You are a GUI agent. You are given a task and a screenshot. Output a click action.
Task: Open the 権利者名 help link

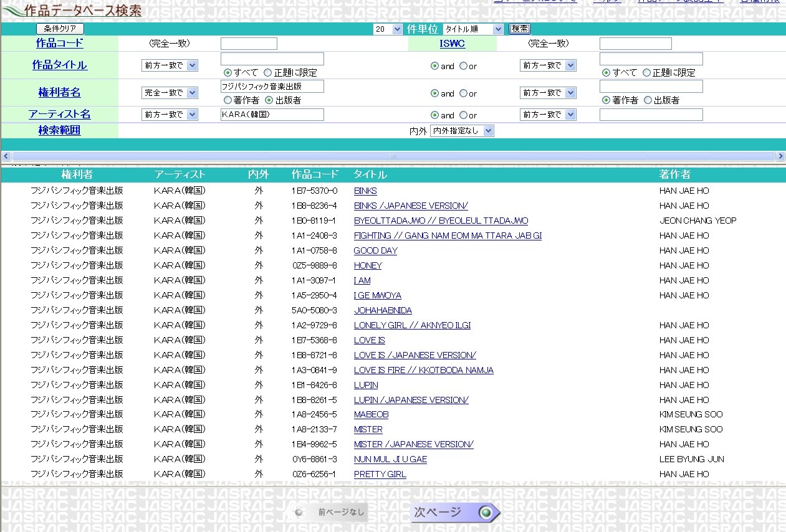pos(59,93)
